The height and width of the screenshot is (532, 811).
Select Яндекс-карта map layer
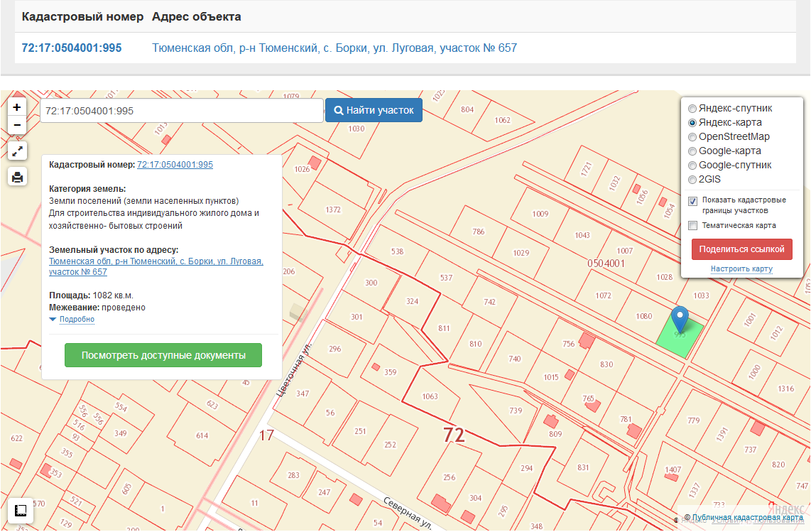(x=692, y=123)
